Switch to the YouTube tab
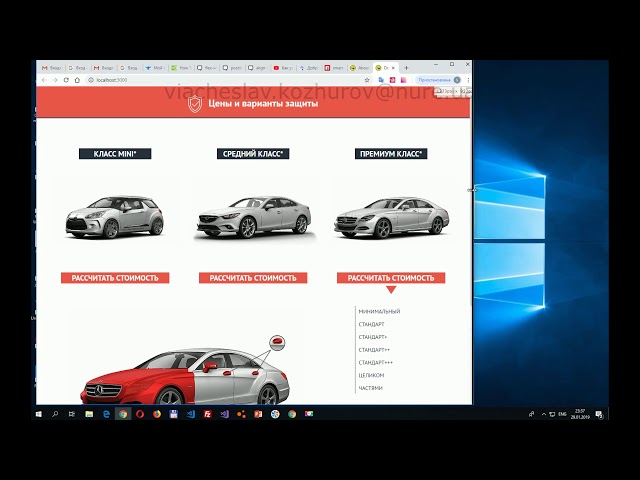Viewport: 640px width, 480px height. (x=283, y=68)
